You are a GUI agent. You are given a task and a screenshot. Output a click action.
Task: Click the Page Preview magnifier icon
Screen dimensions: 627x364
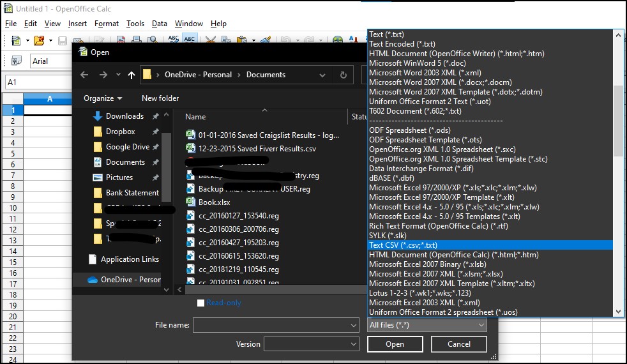[x=152, y=39]
